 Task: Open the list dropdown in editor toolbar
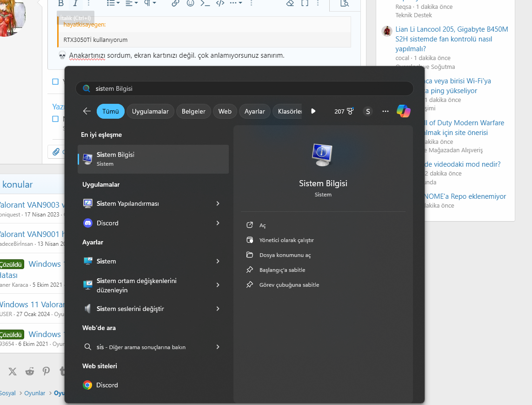(113, 3)
